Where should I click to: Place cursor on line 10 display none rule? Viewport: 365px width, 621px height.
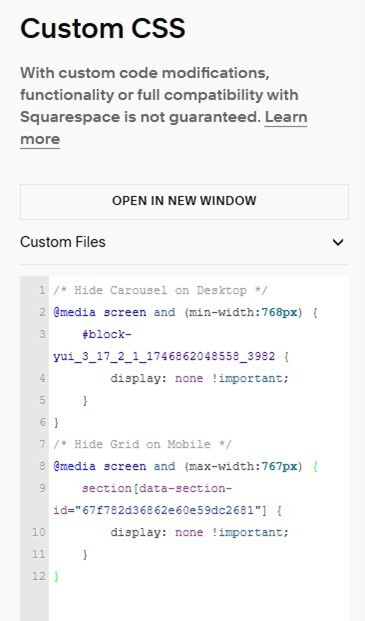200,532
